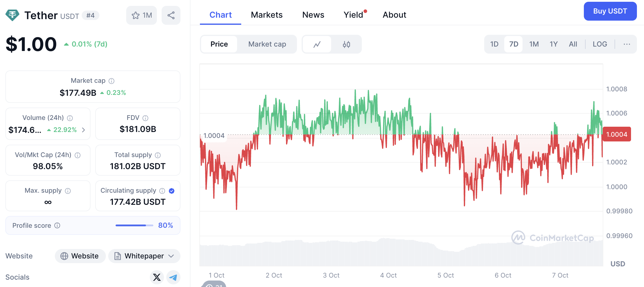Image resolution: width=644 pixels, height=287 pixels.
Task: Toggle chart to Market cap view
Action: (x=267, y=44)
